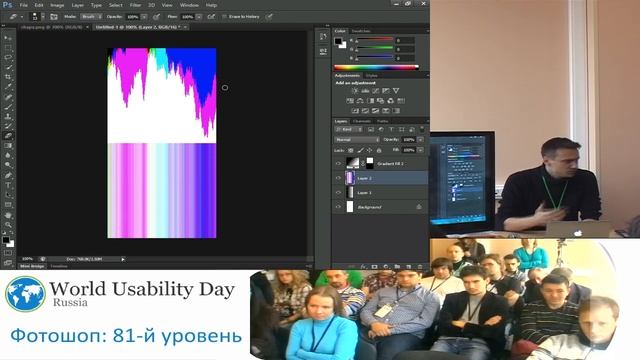The width and height of the screenshot is (640, 360).
Task: Open the status bar info arrow
Action: pos(123,259)
